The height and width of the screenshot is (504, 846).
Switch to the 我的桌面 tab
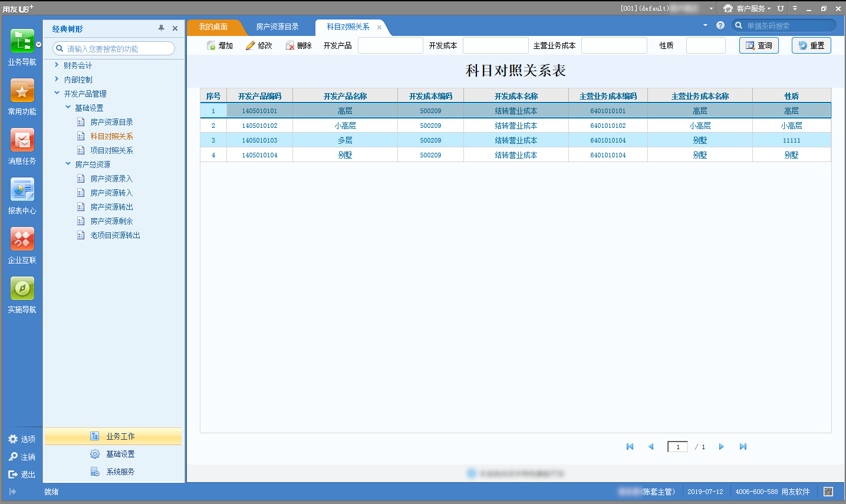pos(213,27)
